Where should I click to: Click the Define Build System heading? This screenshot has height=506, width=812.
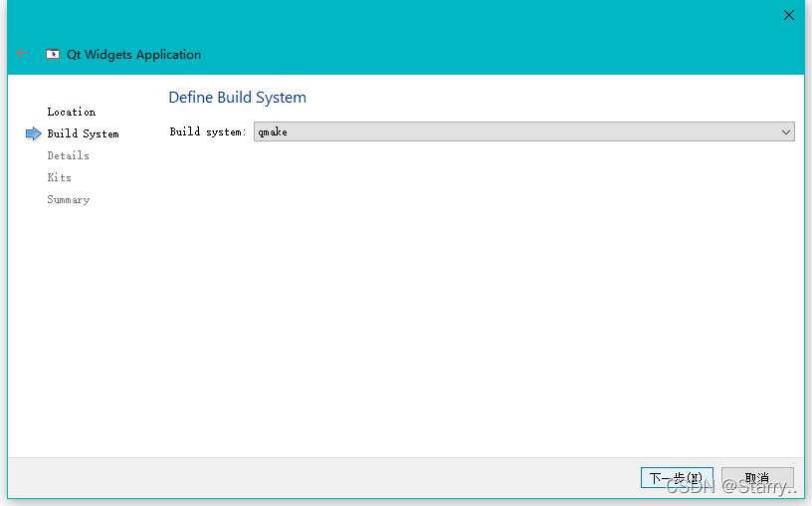(237, 98)
